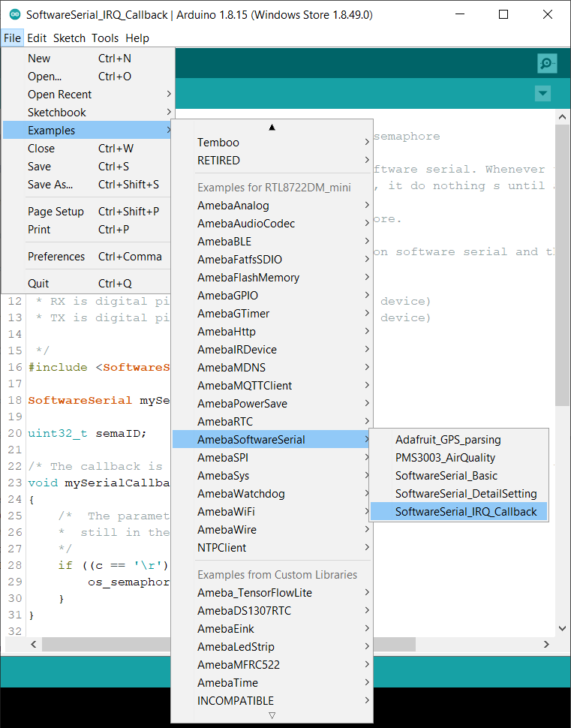
Task: Open the tab options dropdown arrow
Action: [x=542, y=93]
